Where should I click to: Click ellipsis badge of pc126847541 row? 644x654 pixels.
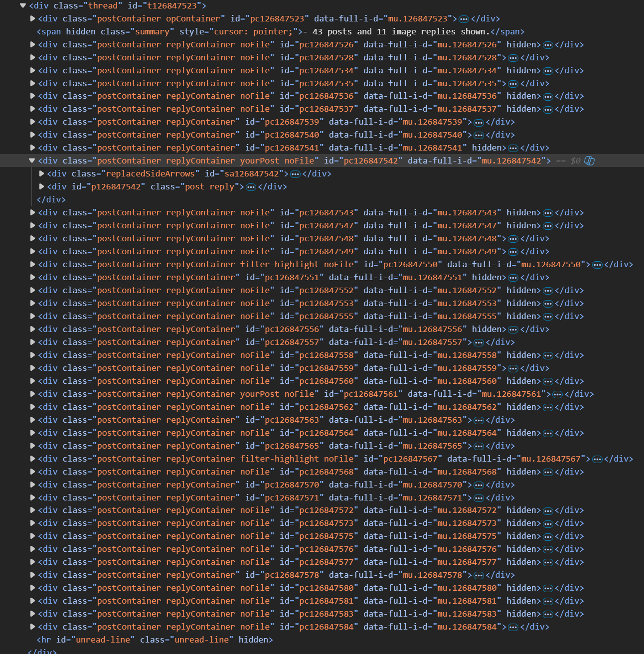(x=513, y=148)
